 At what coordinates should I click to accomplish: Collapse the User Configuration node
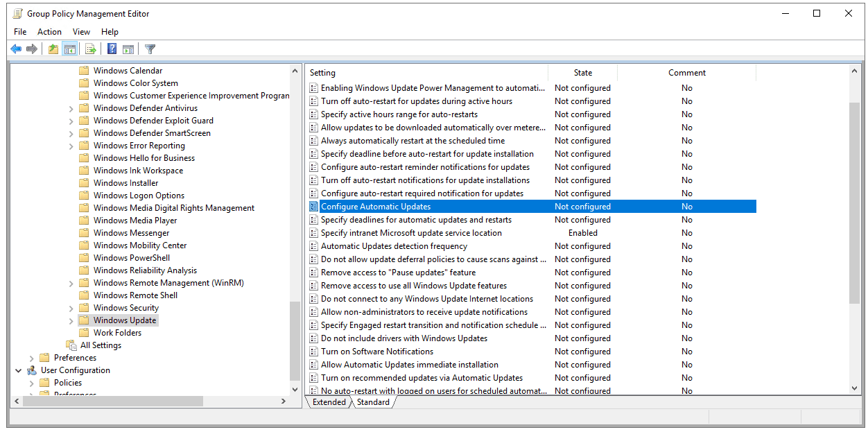pyautogui.click(x=19, y=370)
